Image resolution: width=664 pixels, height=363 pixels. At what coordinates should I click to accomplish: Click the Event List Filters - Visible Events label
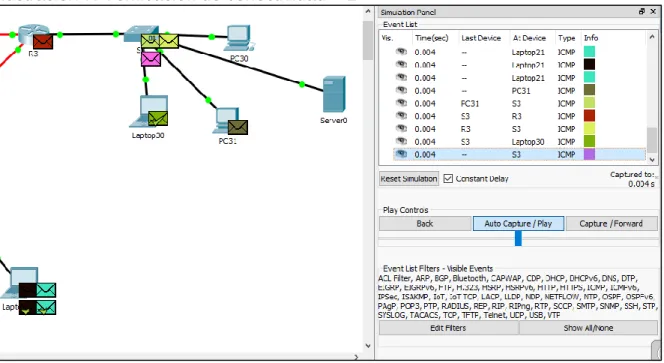pyautogui.click(x=438, y=269)
